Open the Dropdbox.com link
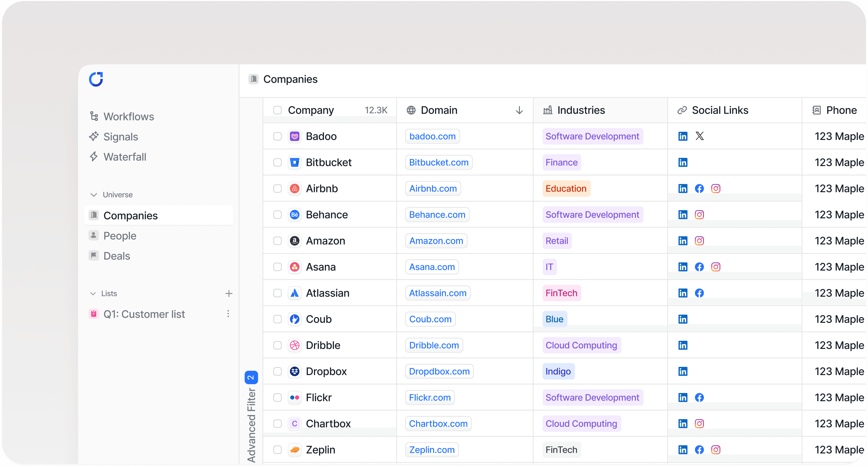This screenshot has height=467, width=868. coord(439,371)
